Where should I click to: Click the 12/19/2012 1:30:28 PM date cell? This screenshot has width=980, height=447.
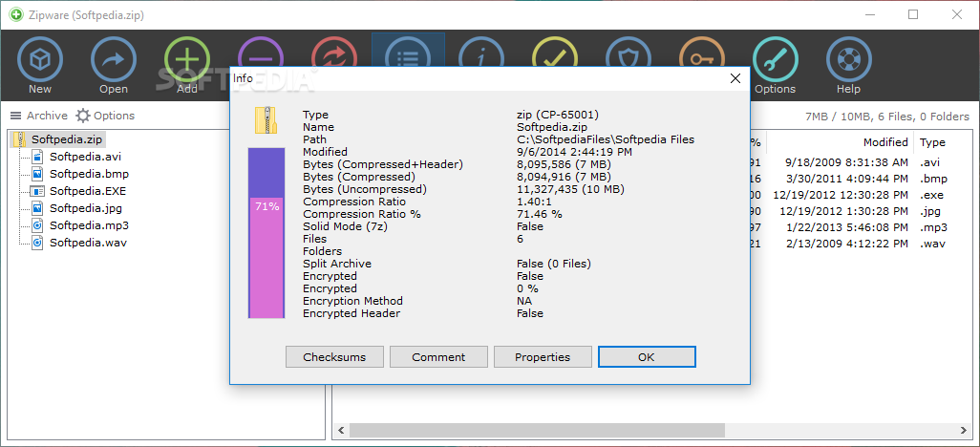pos(843,211)
